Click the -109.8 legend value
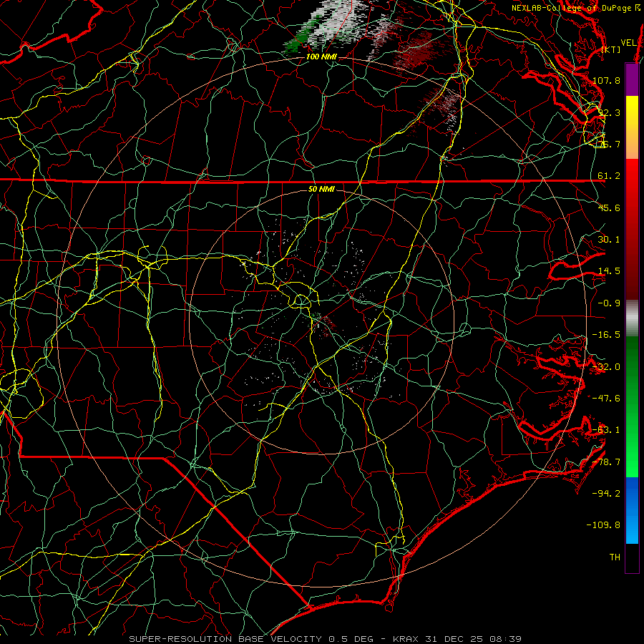The width and height of the screenshot is (644, 644). click(x=603, y=525)
